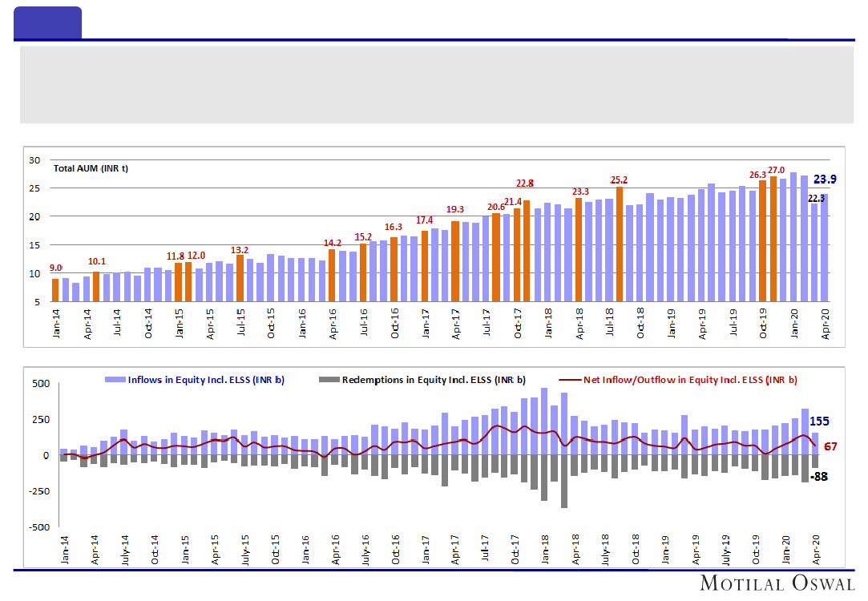Image resolution: width=868 pixels, height=601 pixels.
Task: Select the 13.2 label above Jul-15 bar
Action: (x=240, y=248)
